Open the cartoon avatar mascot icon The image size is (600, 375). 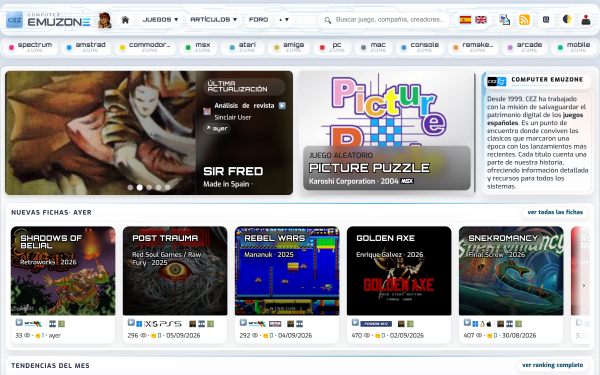tap(104, 20)
